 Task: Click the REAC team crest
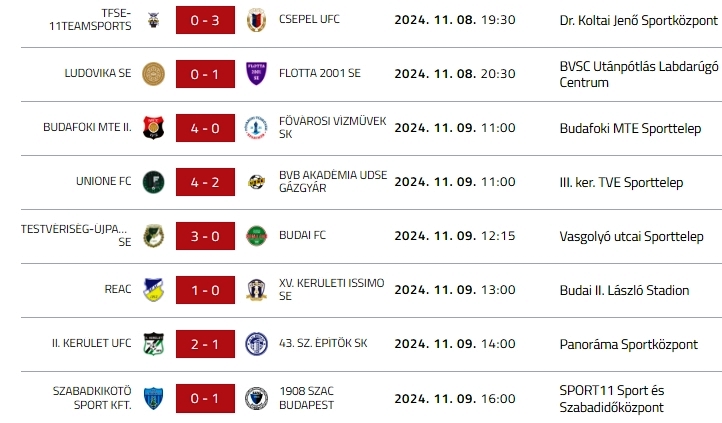point(154,290)
